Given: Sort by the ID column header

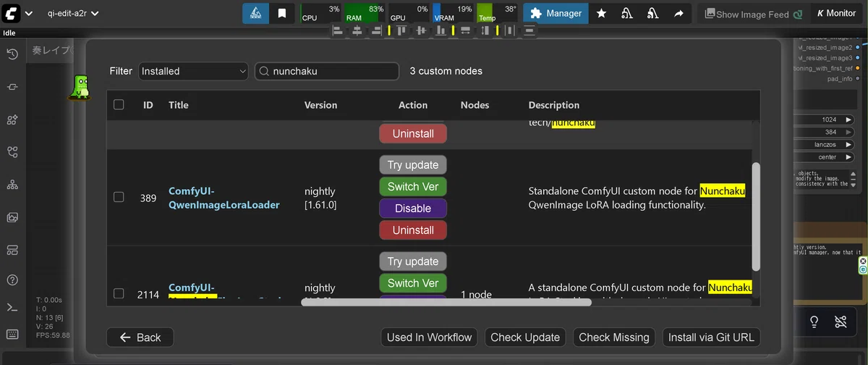Looking at the screenshot, I should click(x=148, y=105).
